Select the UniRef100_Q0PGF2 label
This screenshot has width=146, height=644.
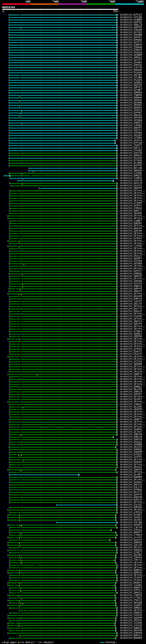[x=131, y=37]
